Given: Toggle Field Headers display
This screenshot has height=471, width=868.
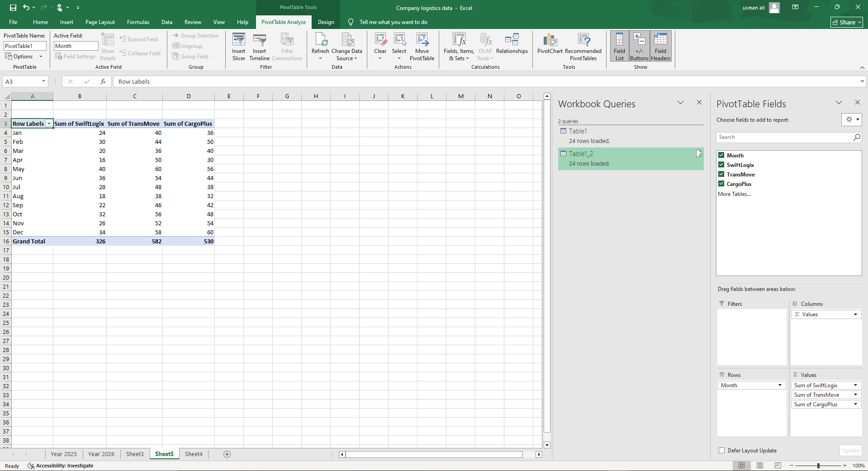Looking at the screenshot, I should point(660,46).
